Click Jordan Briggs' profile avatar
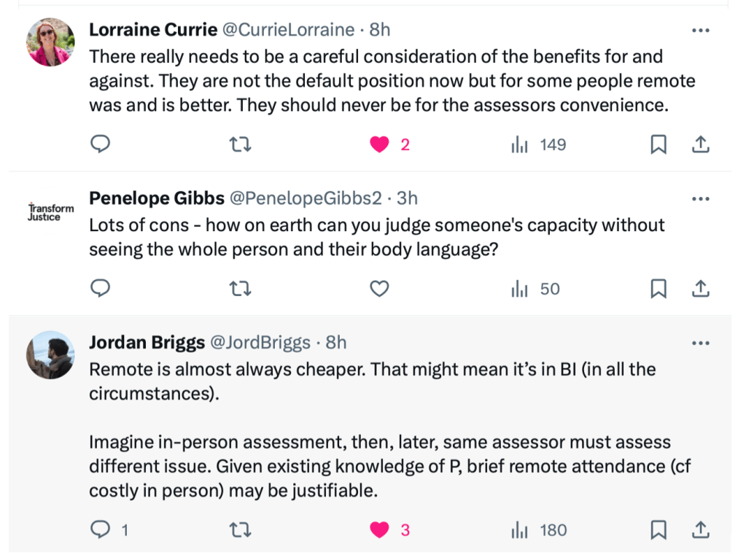Viewport: 746px width, 560px height. coord(50,355)
